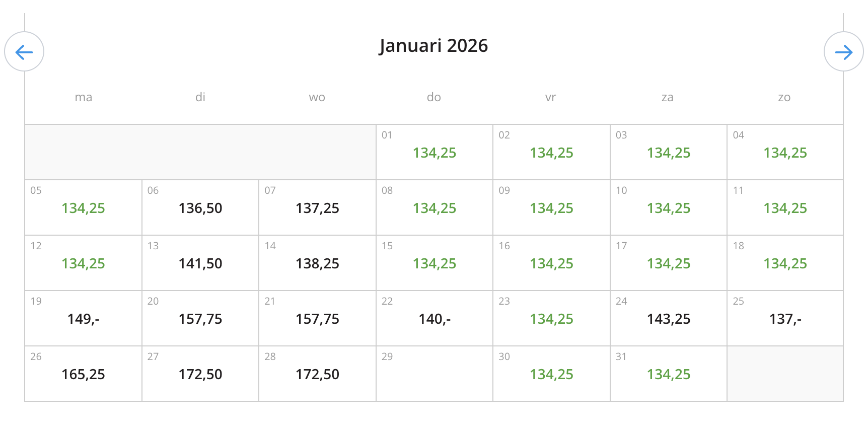868x427 pixels.
Task: Select January 16 priced 134,25
Action: point(551,263)
